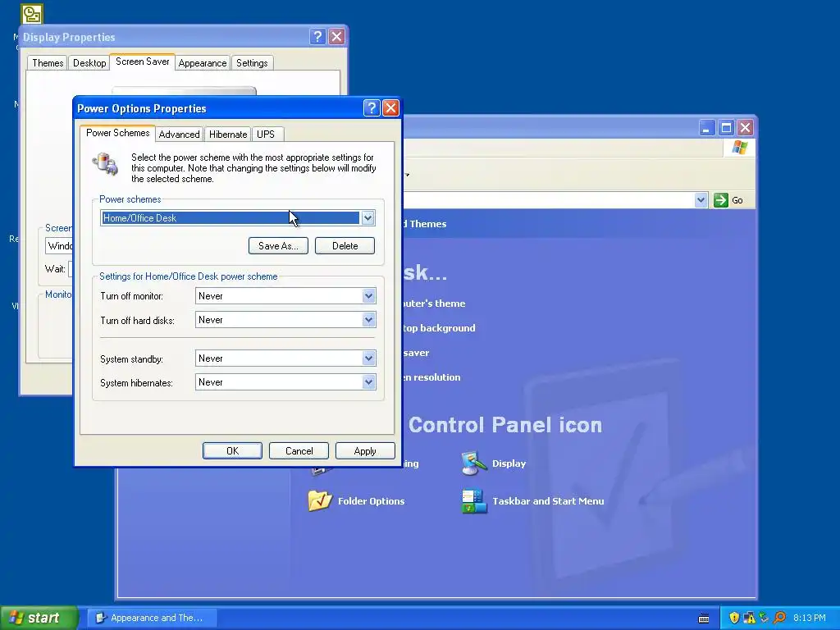Click the Save As... button
Viewport: 840px width, 630px height.
point(278,246)
